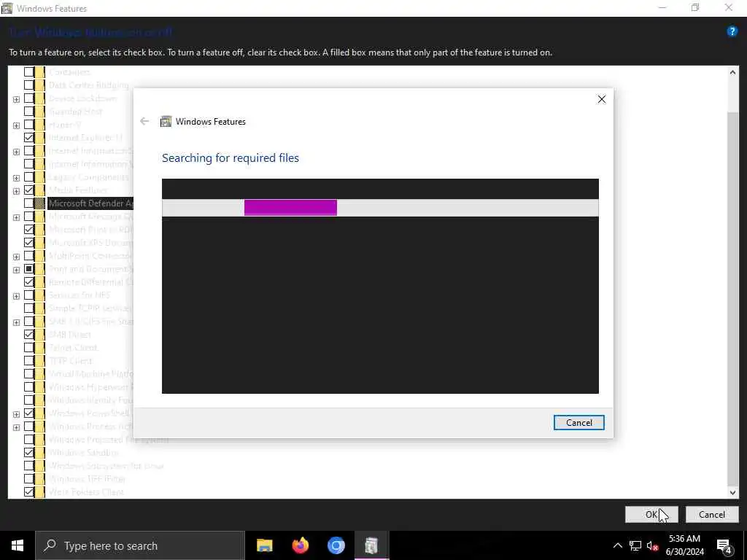Screen dimensions: 747x560
Task: Select the Microsoft Defender Application Guard label
Action: pyautogui.click(x=90, y=203)
